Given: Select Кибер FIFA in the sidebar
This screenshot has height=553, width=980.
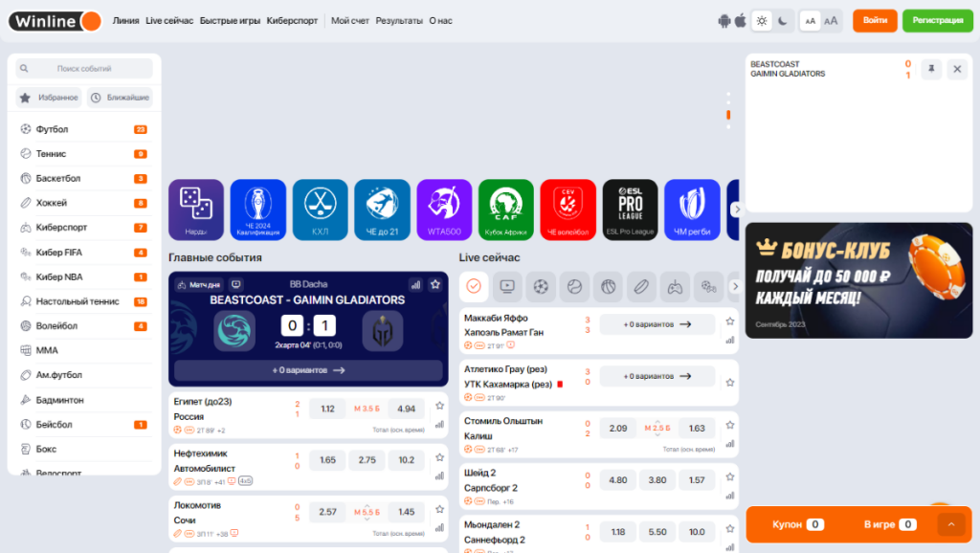Looking at the screenshot, I should coord(84,253).
